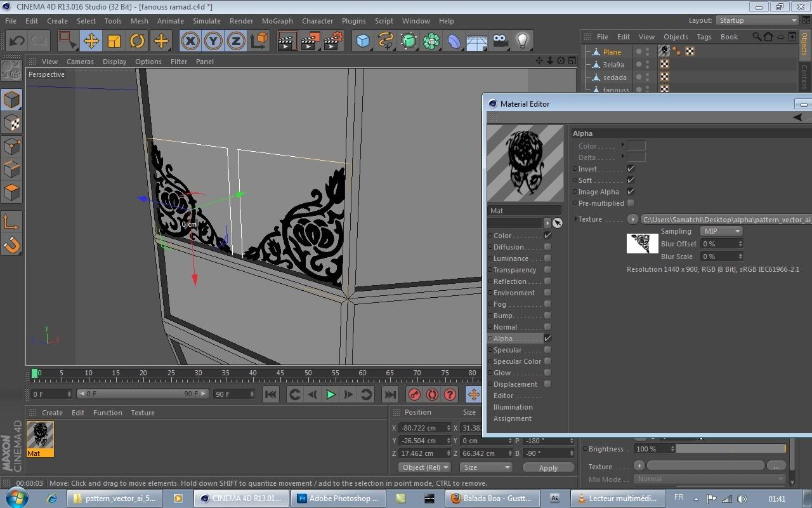Image resolution: width=812 pixels, height=508 pixels.
Task: Click the Axis tool icon in left toolbar
Action: click(12, 222)
